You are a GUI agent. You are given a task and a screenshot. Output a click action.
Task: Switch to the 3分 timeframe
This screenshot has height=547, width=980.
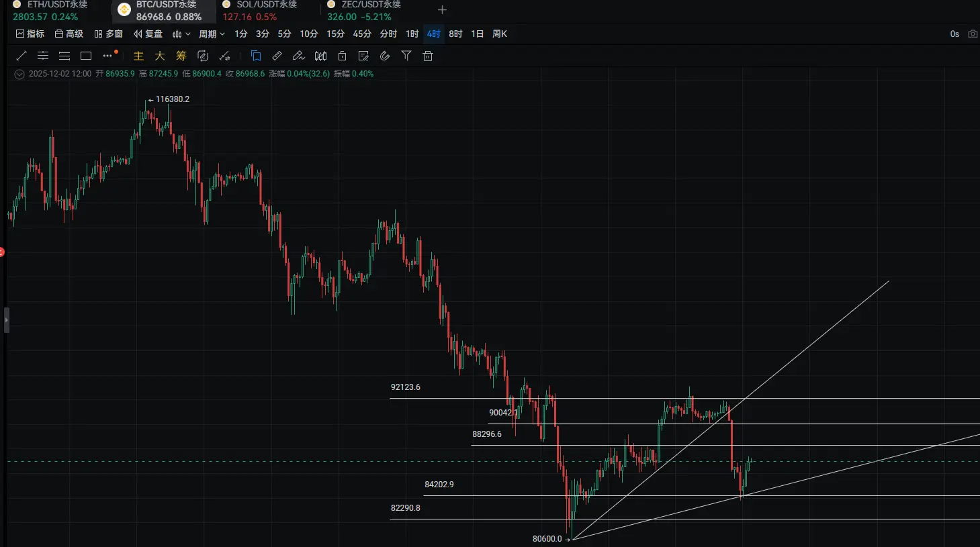(x=263, y=34)
